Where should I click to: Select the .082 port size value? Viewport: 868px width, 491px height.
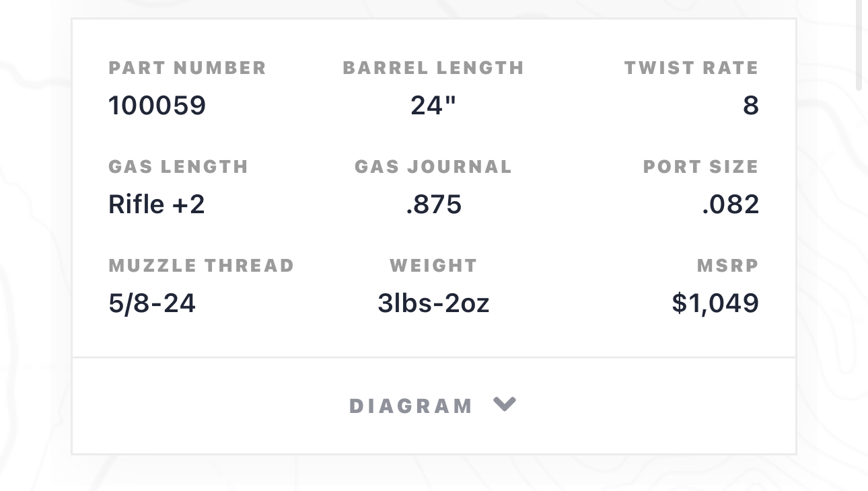[730, 204]
